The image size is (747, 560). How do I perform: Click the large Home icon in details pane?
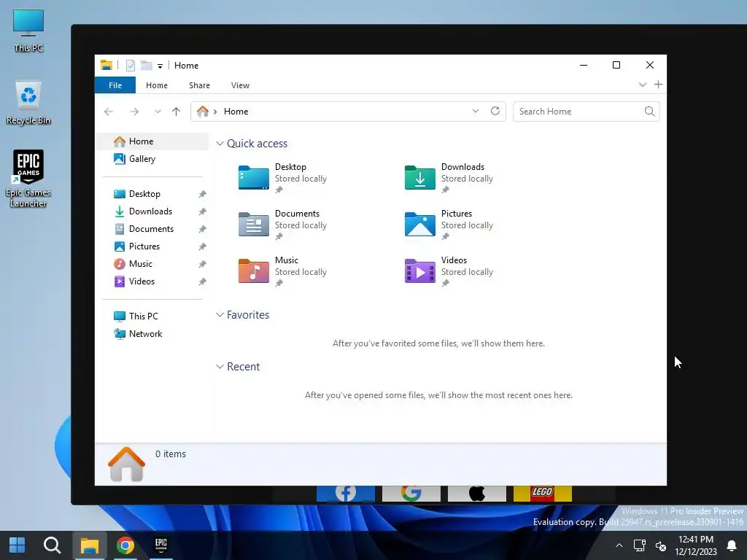126,464
